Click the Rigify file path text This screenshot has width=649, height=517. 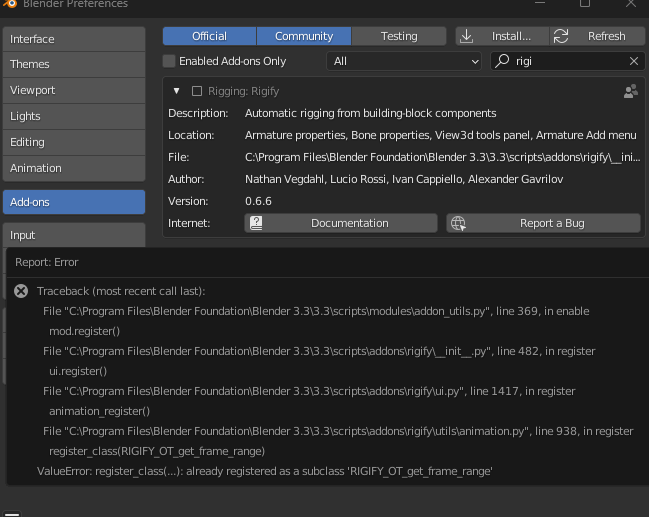pyautogui.click(x=442, y=157)
